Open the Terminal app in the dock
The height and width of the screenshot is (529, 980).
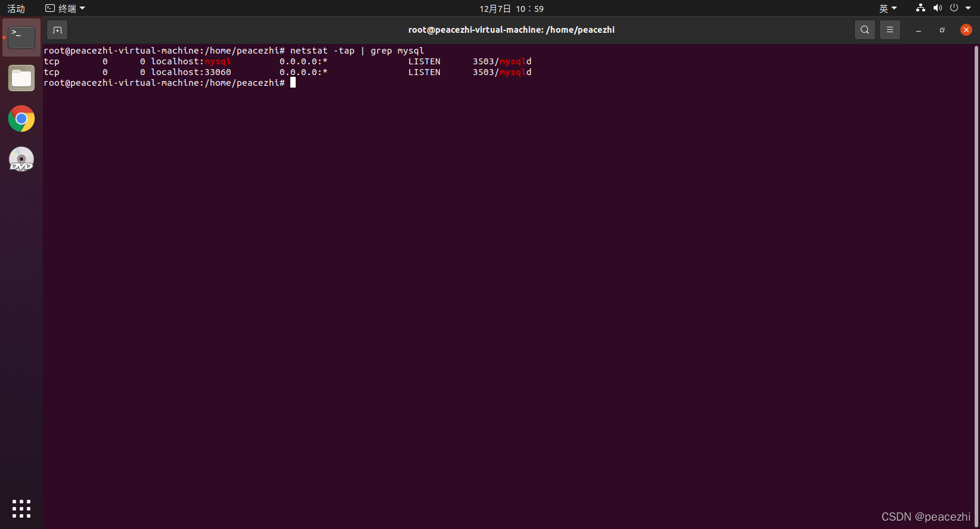pos(21,38)
